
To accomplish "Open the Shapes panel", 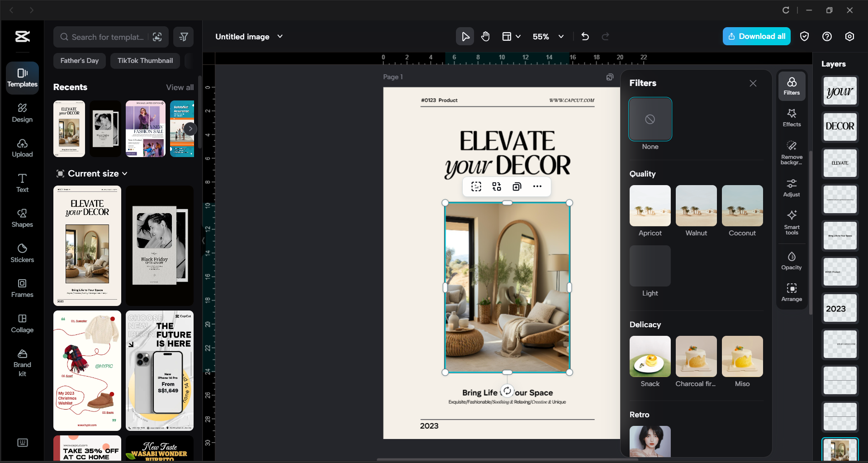I will click(x=22, y=218).
